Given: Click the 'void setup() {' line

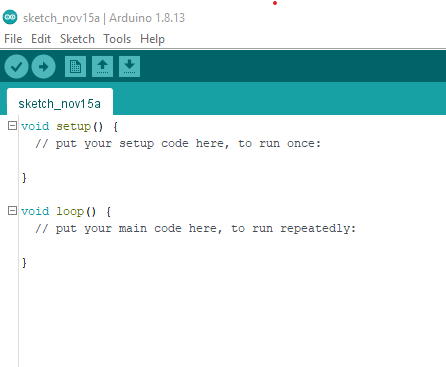Looking at the screenshot, I should (x=69, y=126).
